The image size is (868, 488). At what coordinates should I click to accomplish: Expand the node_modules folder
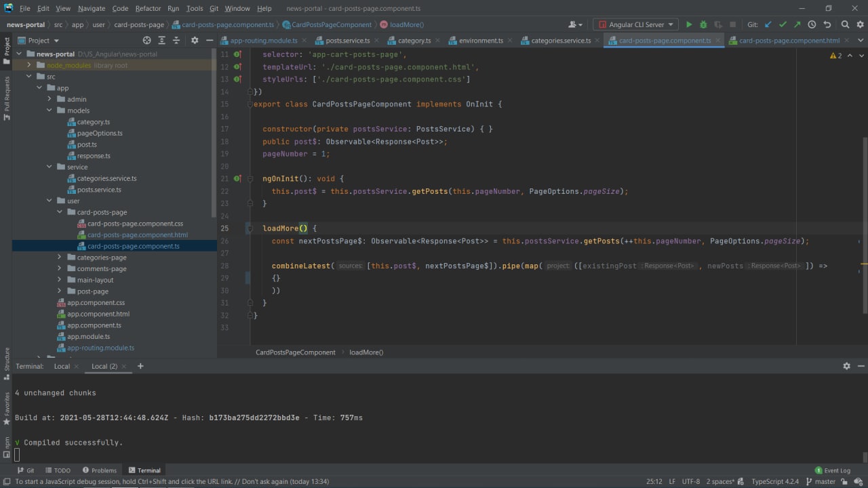[29, 65]
